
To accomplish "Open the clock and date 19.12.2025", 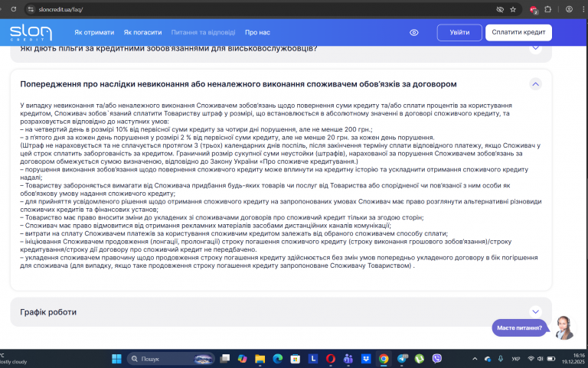I will tap(573, 359).
